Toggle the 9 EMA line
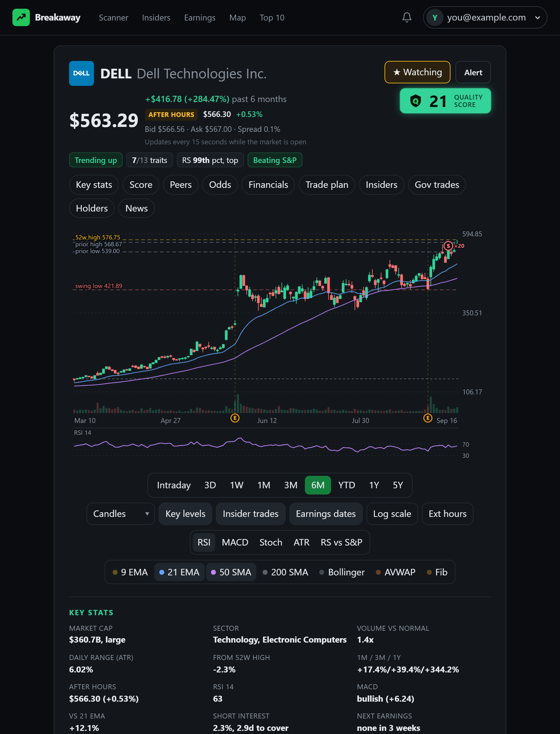 130,572
